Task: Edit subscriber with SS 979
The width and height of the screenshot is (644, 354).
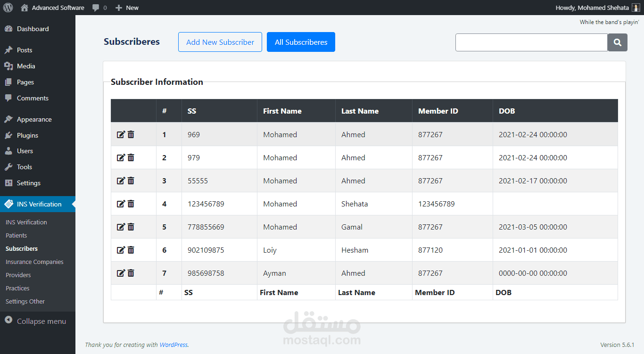Action: 121,157
